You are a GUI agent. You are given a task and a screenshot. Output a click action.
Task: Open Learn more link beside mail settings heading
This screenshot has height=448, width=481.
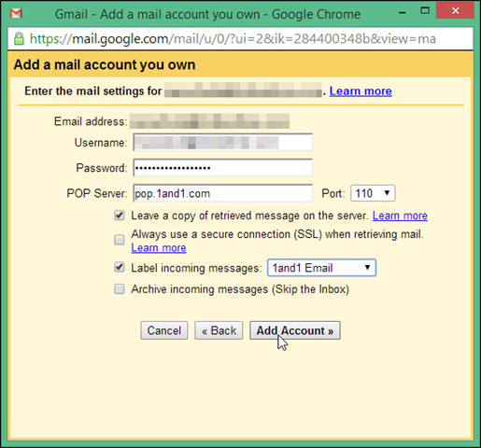point(361,91)
